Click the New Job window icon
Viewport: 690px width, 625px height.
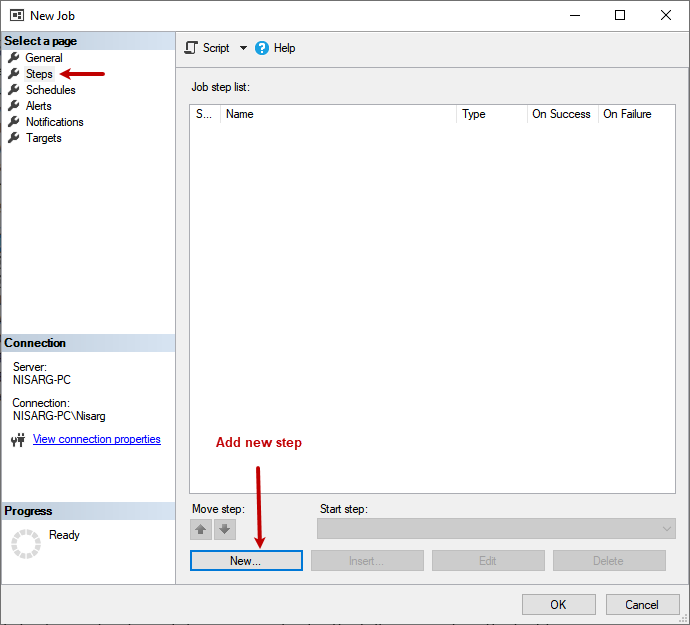[x=17, y=15]
